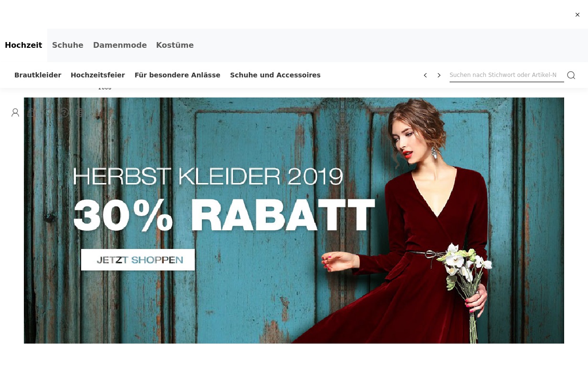Close the overlay with the X icon
Viewport: 588px width, 367px height.
577,15
